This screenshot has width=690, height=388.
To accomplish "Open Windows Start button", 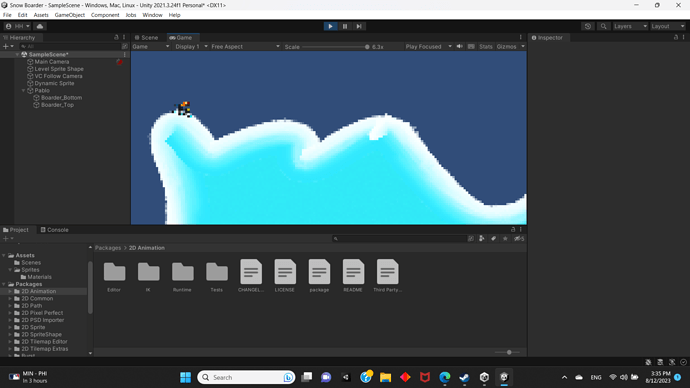I will [x=185, y=377].
